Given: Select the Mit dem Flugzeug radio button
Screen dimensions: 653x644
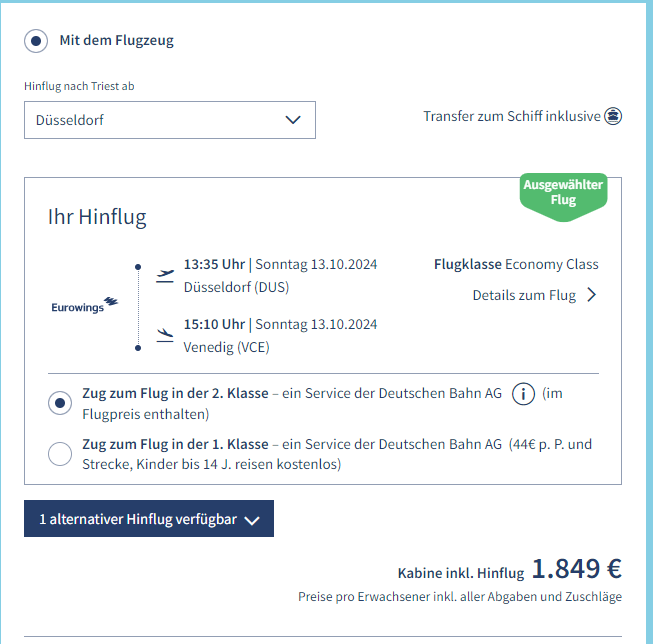Looking at the screenshot, I should pyautogui.click(x=36, y=41).
